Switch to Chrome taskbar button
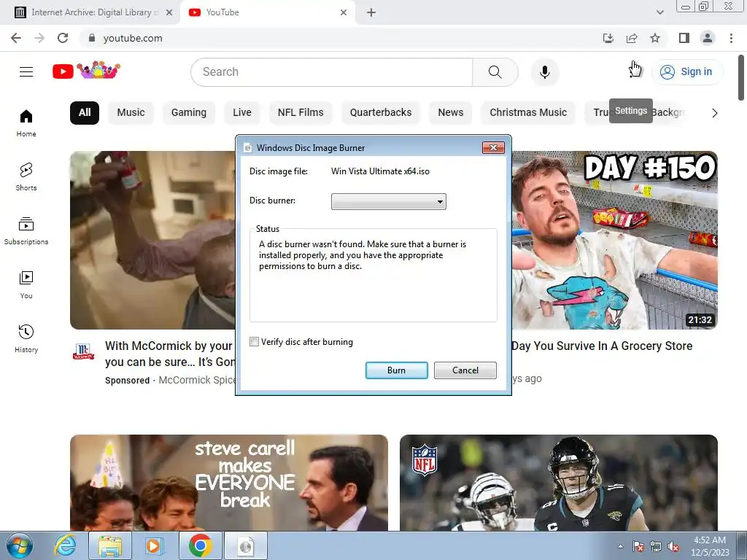This screenshot has width=747, height=560. pos(200,545)
